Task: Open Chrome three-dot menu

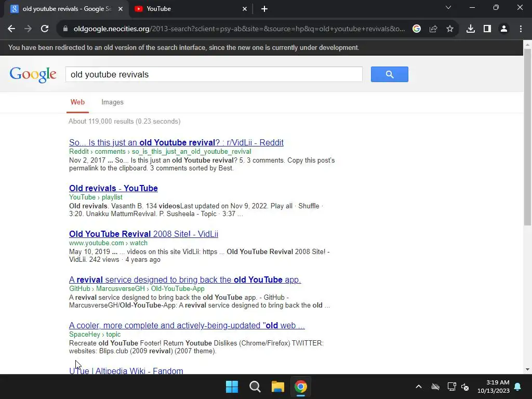Action: tap(521, 29)
